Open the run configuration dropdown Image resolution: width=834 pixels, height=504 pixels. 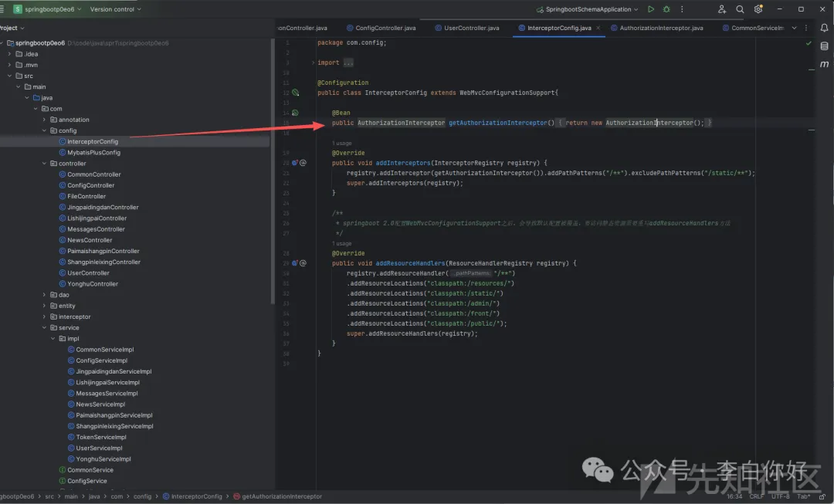click(x=588, y=9)
